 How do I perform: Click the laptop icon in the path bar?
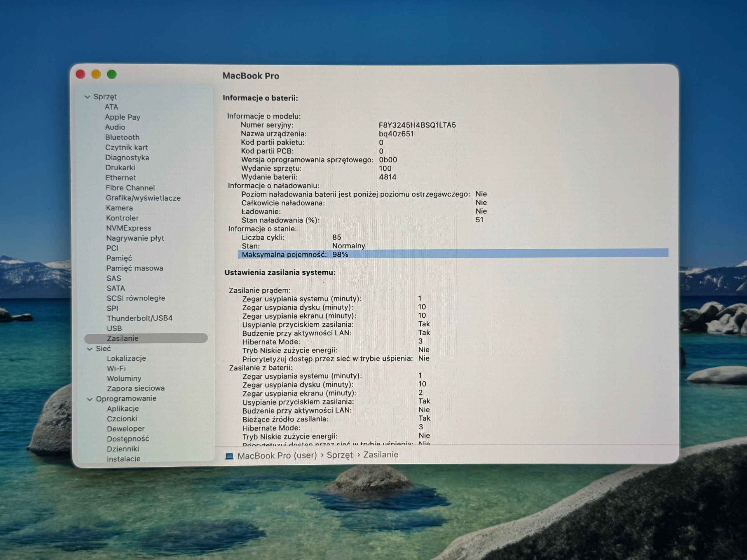pos(230,456)
